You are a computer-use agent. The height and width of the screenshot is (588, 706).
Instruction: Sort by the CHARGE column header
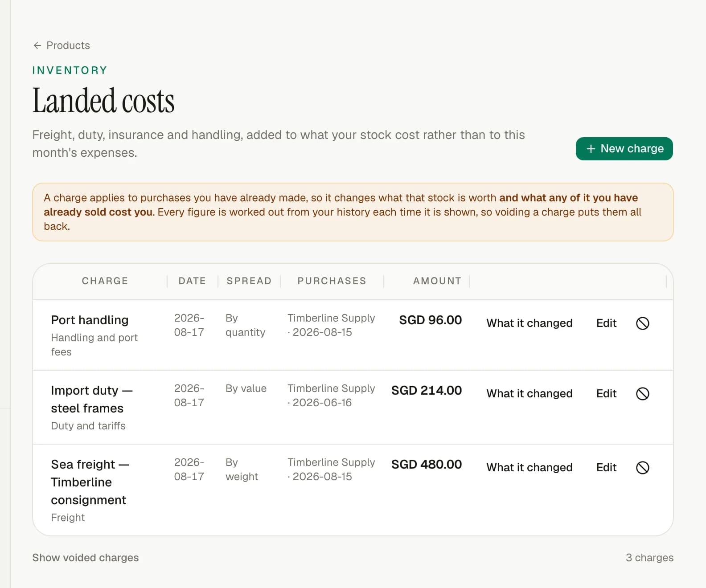pyautogui.click(x=105, y=281)
